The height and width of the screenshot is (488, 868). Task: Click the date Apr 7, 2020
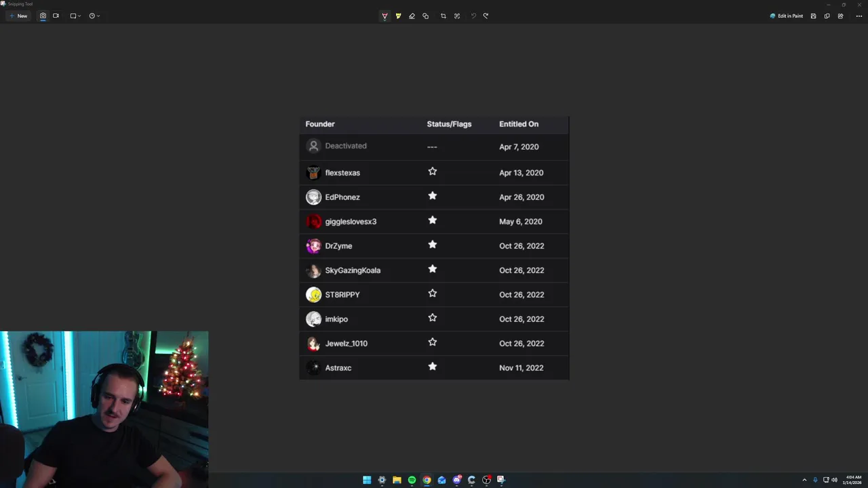pyautogui.click(x=519, y=147)
